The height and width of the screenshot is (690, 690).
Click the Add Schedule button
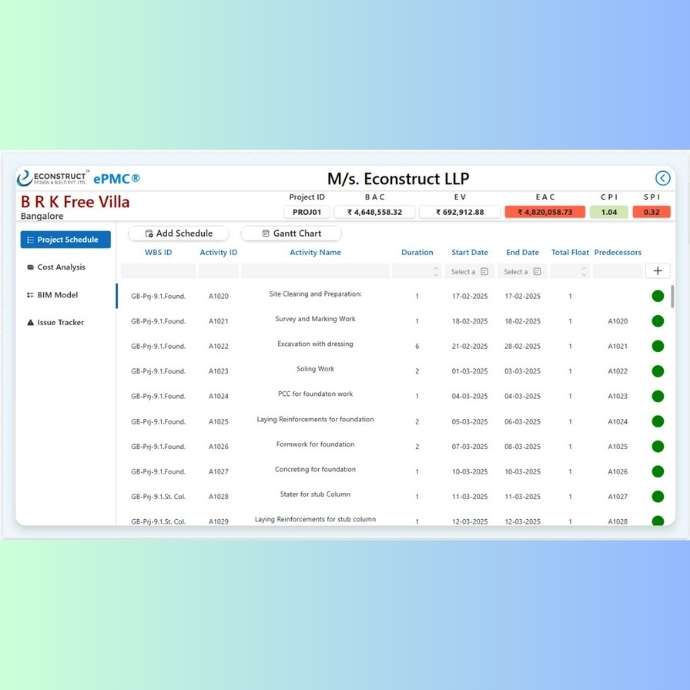[178, 233]
